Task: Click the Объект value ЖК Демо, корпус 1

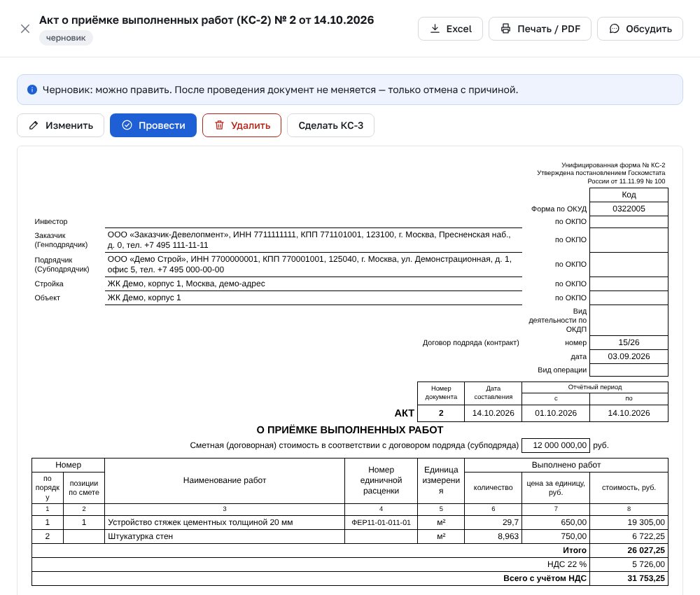Action: tap(314, 297)
